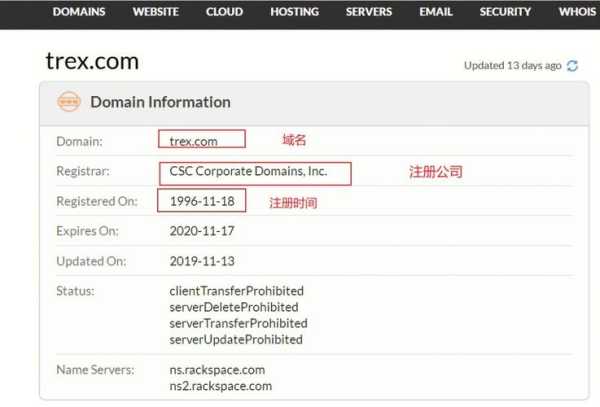Click the Domain: field label
Screen dimensions: 600x407
point(79,142)
